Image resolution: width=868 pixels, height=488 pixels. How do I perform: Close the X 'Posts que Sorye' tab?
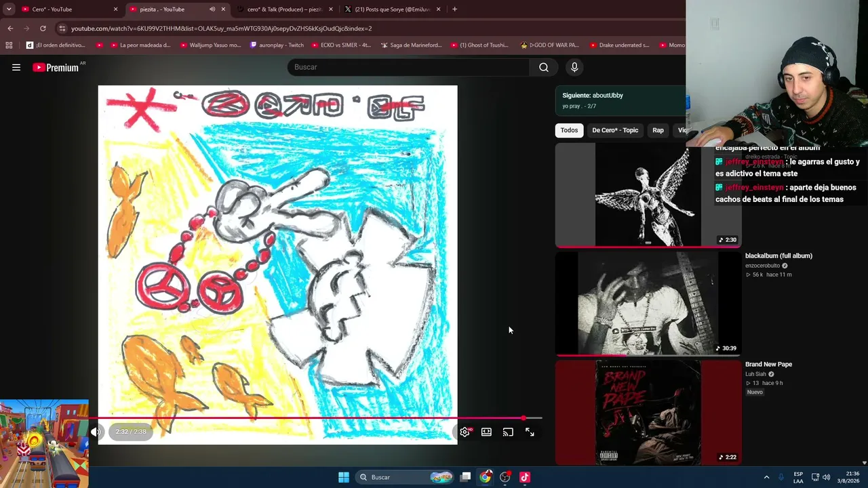(439, 9)
